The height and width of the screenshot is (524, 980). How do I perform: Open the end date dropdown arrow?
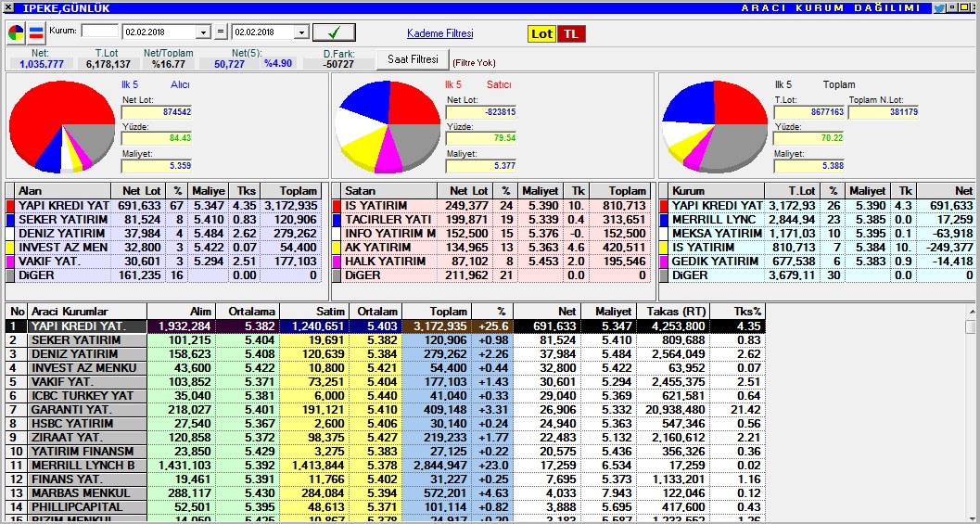302,32
